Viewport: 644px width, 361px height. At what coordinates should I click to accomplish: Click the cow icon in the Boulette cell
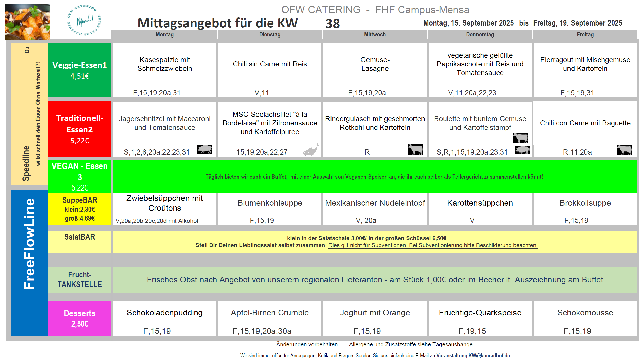coord(521,138)
